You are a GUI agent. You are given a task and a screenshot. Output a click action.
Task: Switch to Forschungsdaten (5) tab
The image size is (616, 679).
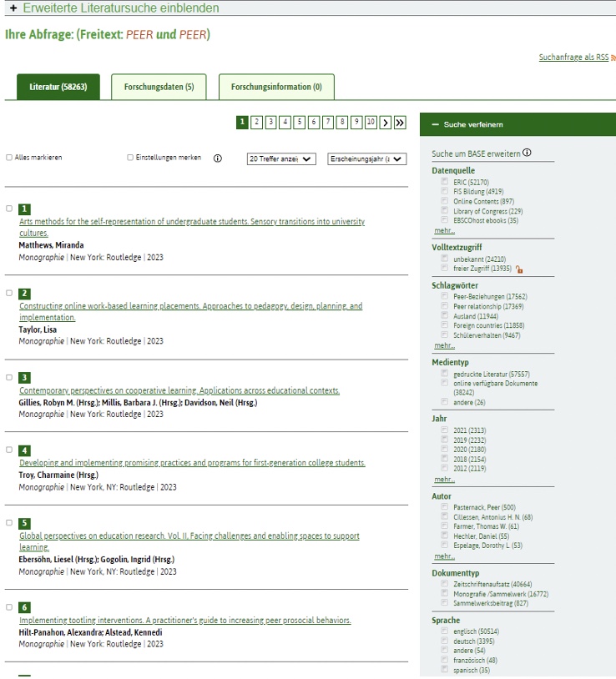tap(159, 87)
